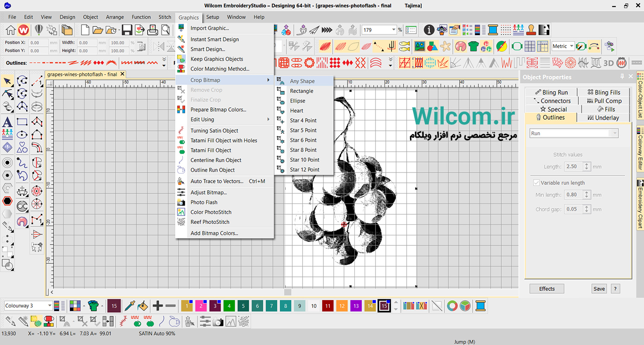This screenshot has width=644, height=345.
Task: Click the green T-shirt product icon
Action: [x=474, y=46]
